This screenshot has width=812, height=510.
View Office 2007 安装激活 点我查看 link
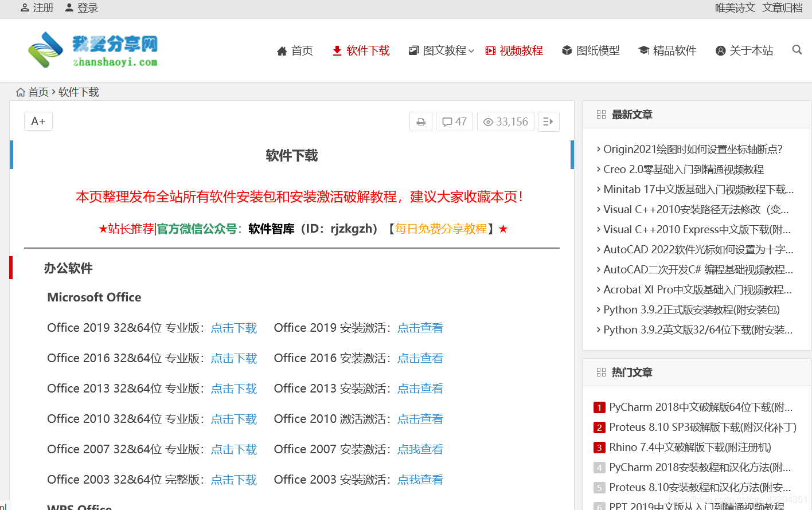pos(420,449)
